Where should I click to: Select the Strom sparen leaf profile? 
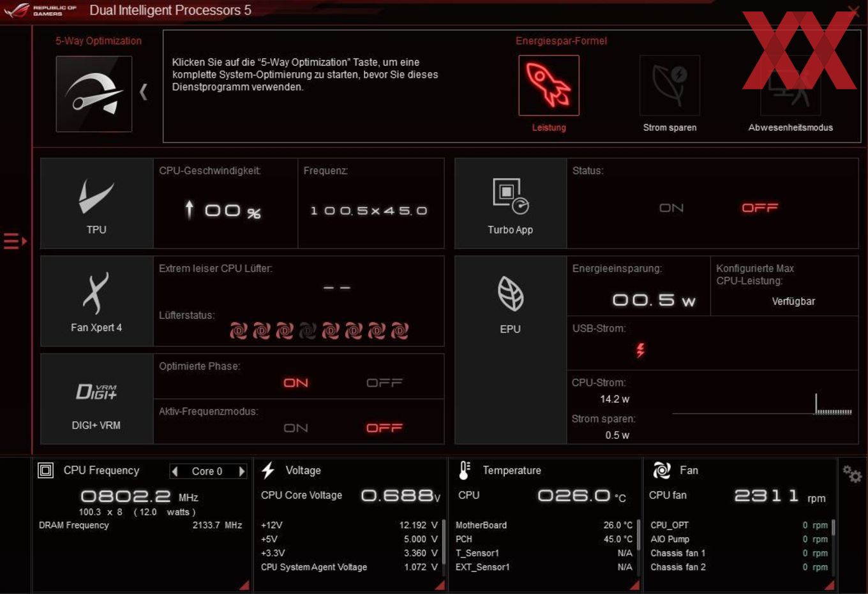[x=670, y=85]
